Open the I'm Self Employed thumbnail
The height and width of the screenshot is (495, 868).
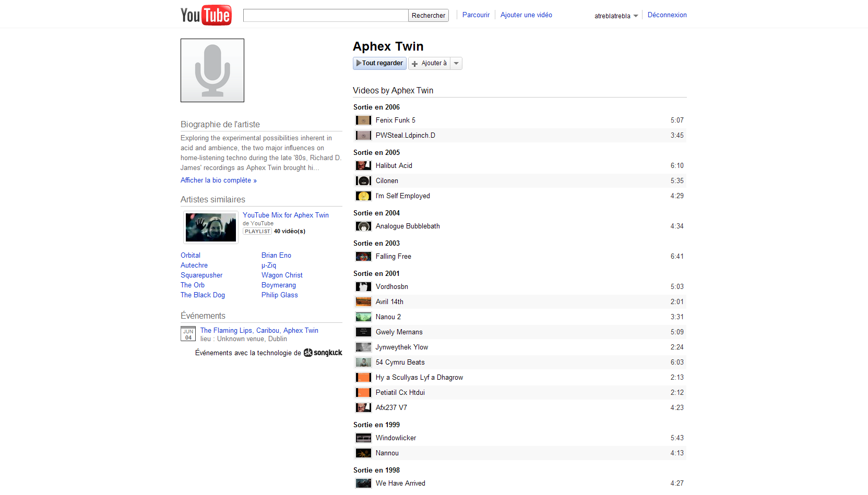coord(363,196)
